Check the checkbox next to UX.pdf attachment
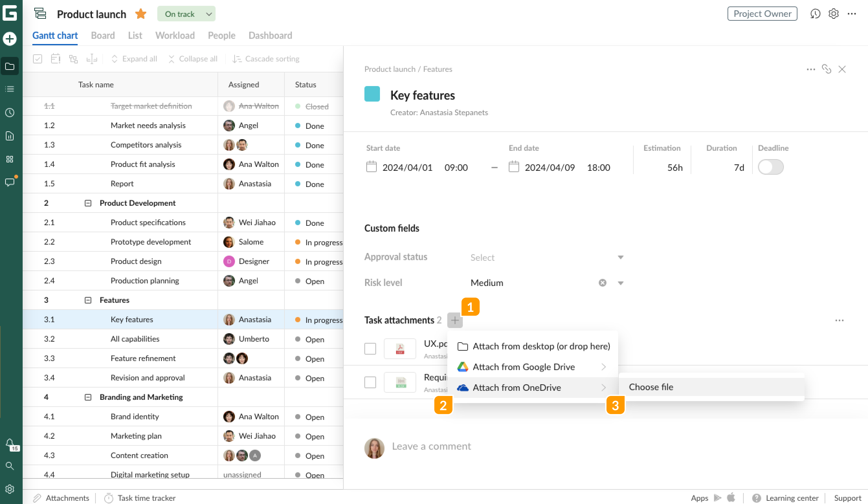The width and height of the screenshot is (868, 504). pos(370,348)
